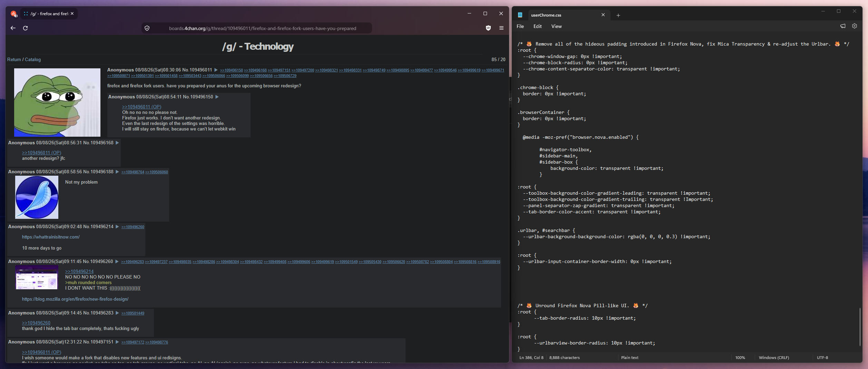This screenshot has width=868, height=369.
Task: Follow the >>109501449 backlink on post 109496283
Action: (133, 313)
